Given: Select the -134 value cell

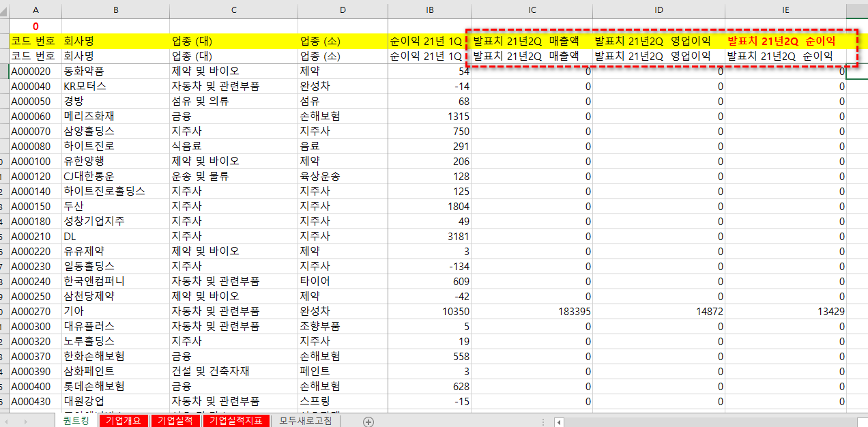Looking at the screenshot, I should [x=429, y=266].
